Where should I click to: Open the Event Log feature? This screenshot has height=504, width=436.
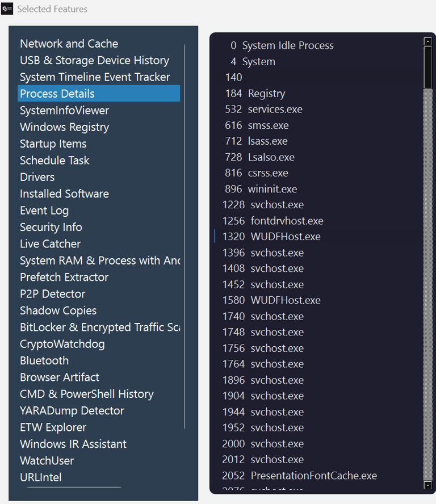point(44,211)
